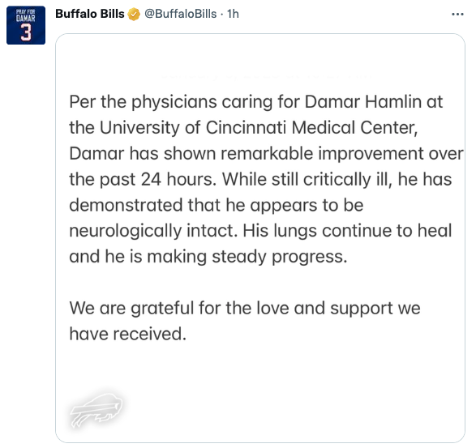476x448 pixels.
Task: Click the Bills charging buffalo logo watermark
Action: [x=96, y=410]
